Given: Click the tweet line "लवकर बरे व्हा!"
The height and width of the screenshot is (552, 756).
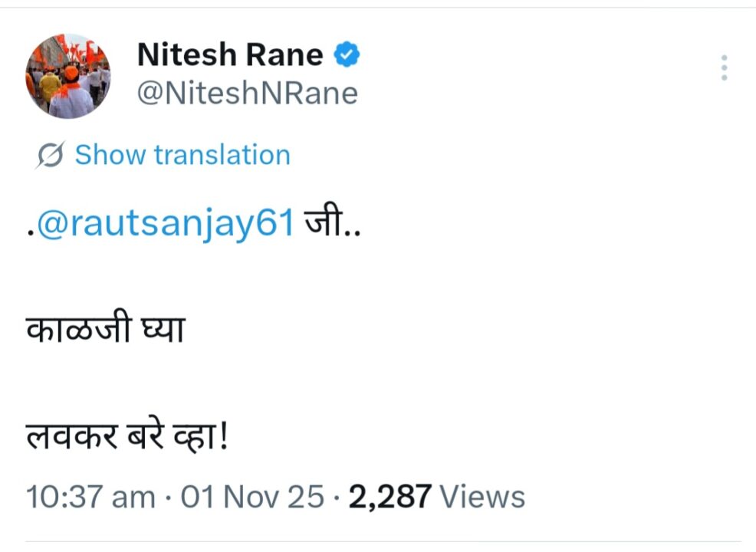Looking at the screenshot, I should 127,442.
